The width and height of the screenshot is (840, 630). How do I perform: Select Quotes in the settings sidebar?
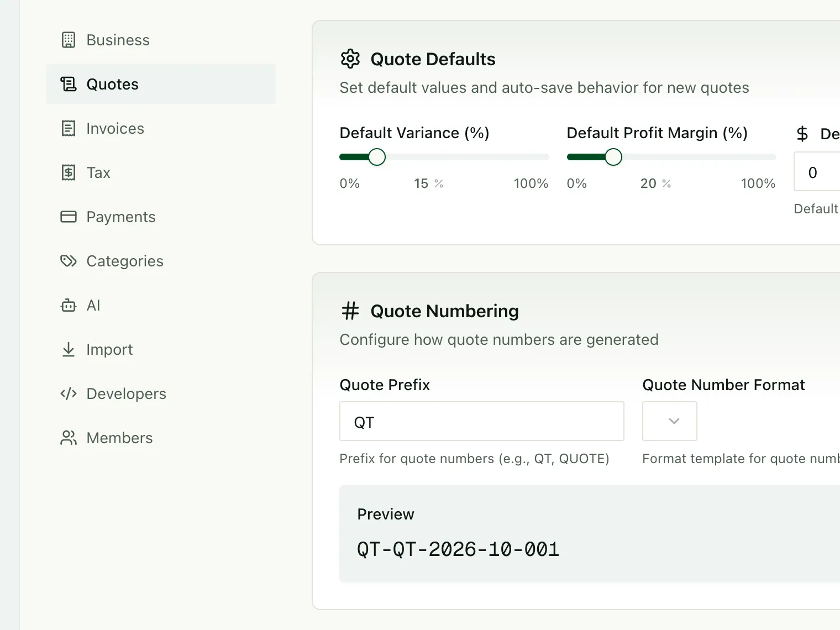pos(161,84)
